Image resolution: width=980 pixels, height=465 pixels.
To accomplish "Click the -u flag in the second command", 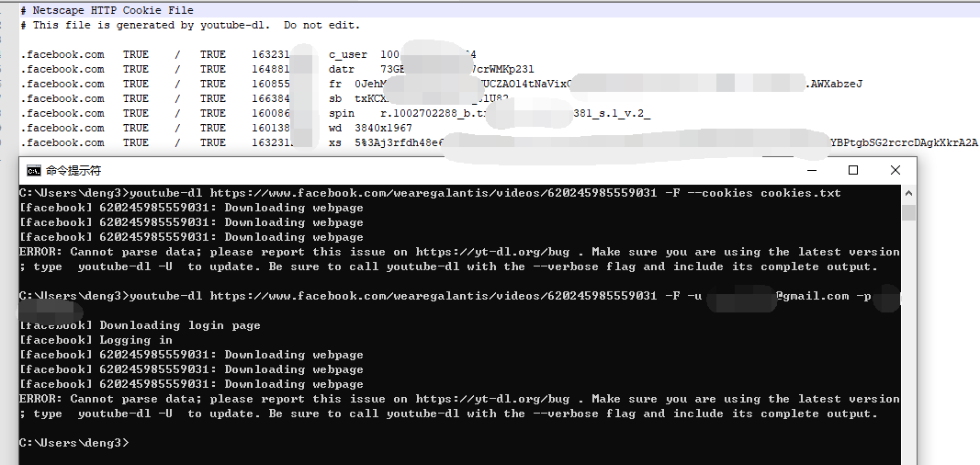I will click(693, 296).
